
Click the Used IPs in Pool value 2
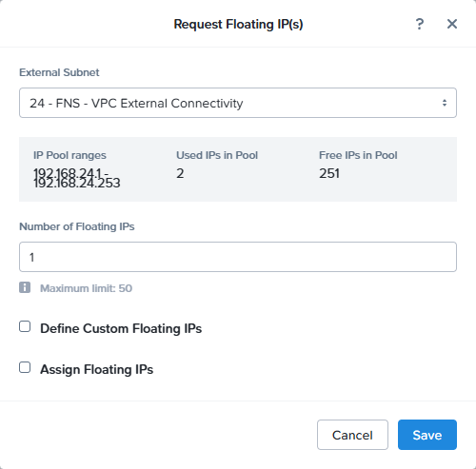180,173
